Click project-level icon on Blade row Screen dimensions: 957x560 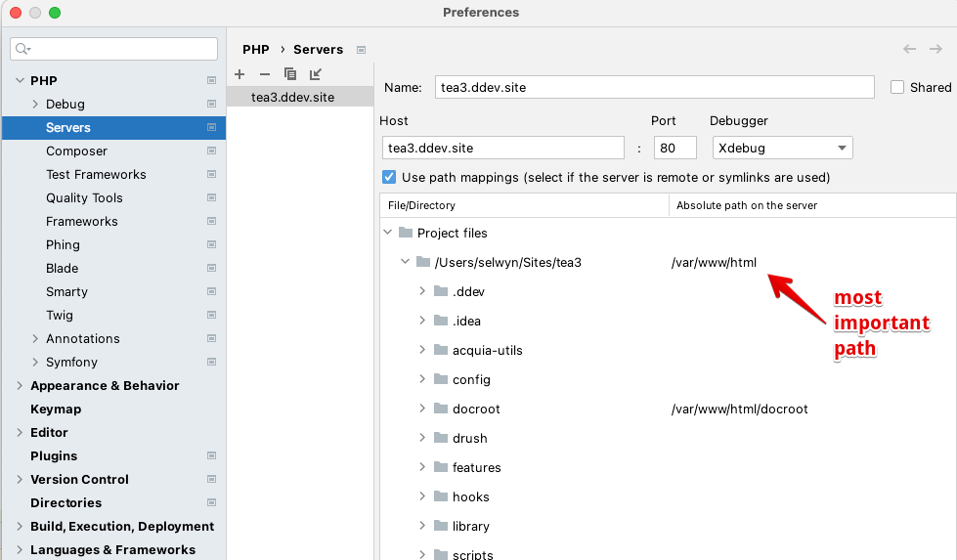click(x=211, y=268)
